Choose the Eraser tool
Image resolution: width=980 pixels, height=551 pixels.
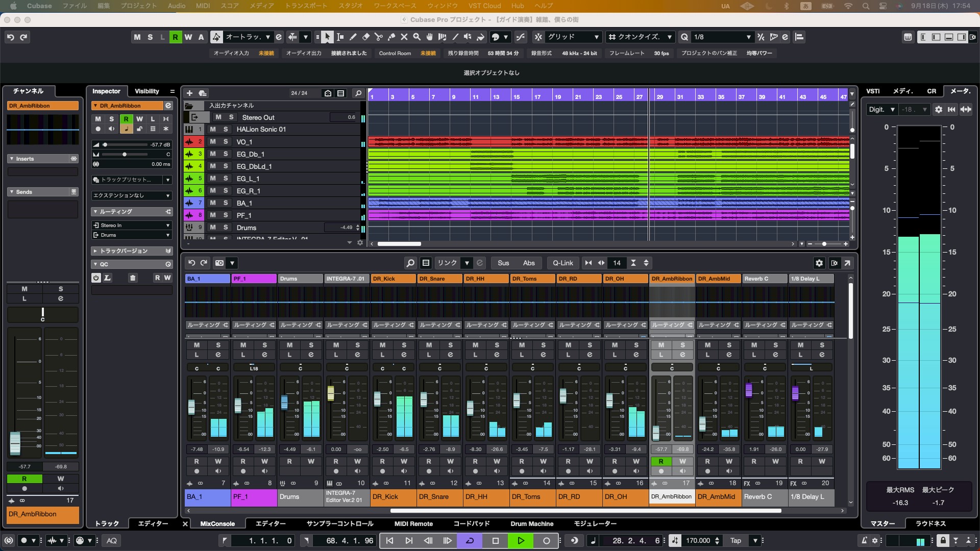365,37
